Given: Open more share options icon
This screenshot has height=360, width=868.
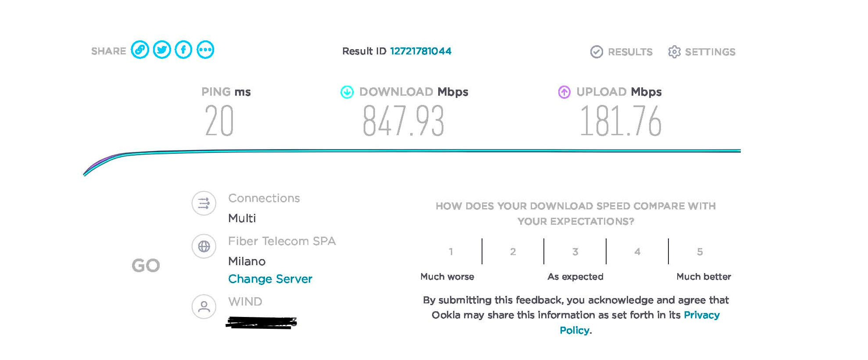Looking at the screenshot, I should tap(205, 50).
